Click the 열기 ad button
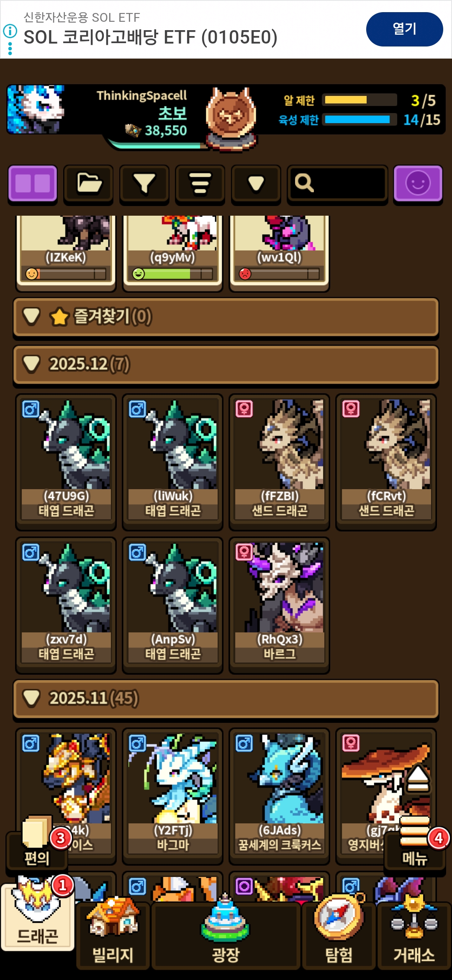This screenshot has width=452, height=980. (404, 29)
